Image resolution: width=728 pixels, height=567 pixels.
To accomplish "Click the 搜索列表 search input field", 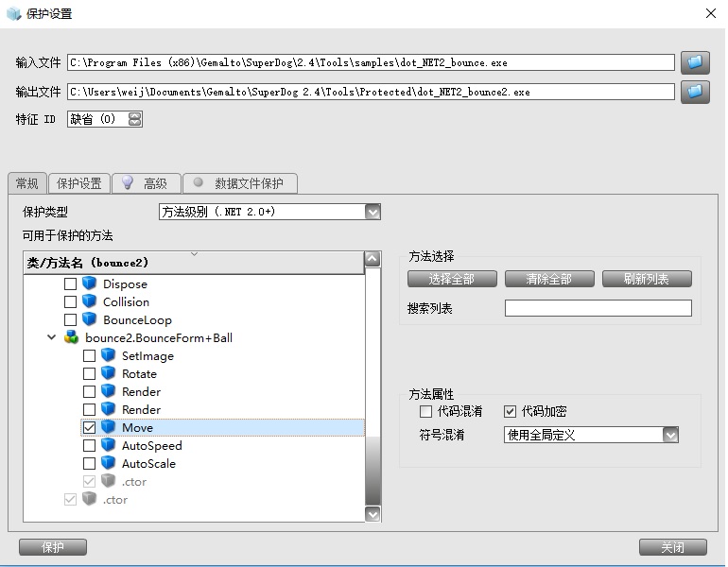I will coord(598,308).
